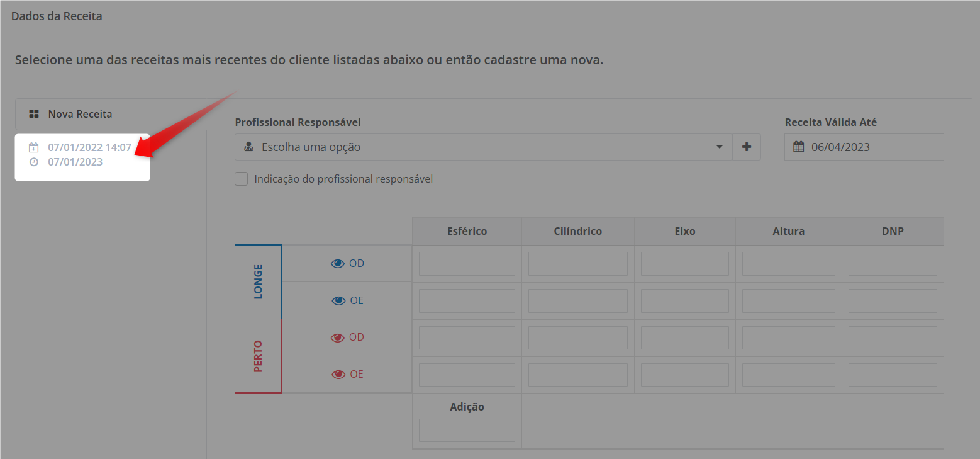Click the Profissional Responsável label
The width and height of the screenshot is (980, 459).
pyautogui.click(x=298, y=122)
